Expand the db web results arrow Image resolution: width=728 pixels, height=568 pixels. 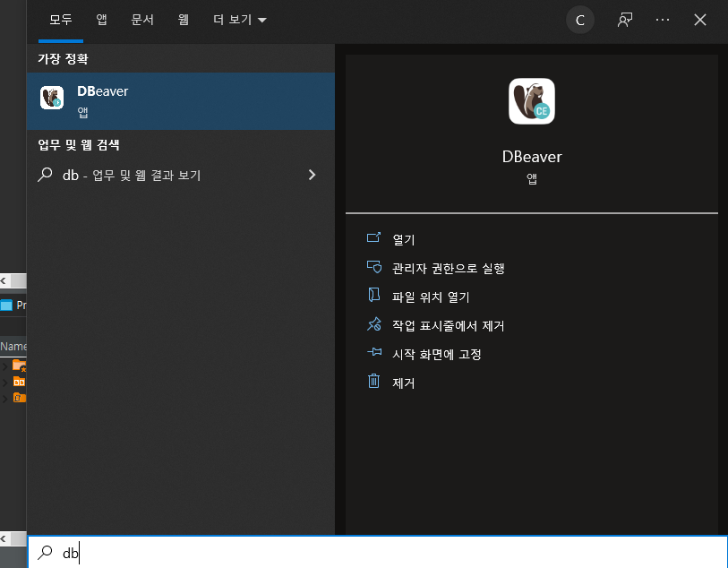(x=312, y=175)
